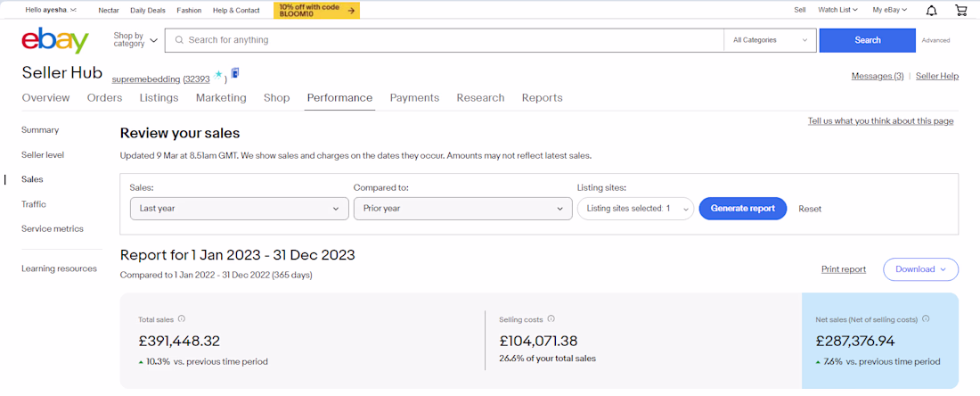Click the info icon beside Net sales
Image resolution: width=980 pixels, height=396 pixels.
click(x=926, y=318)
